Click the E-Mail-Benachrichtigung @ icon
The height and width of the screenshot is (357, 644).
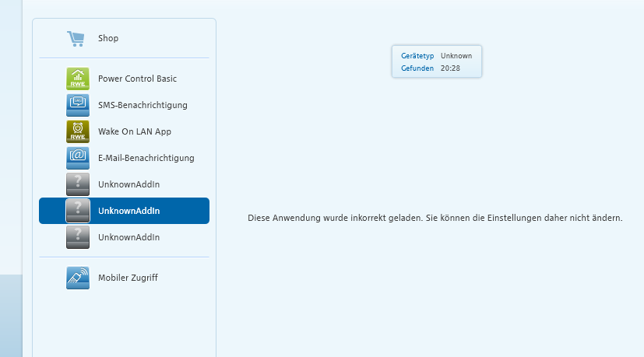pyautogui.click(x=78, y=158)
